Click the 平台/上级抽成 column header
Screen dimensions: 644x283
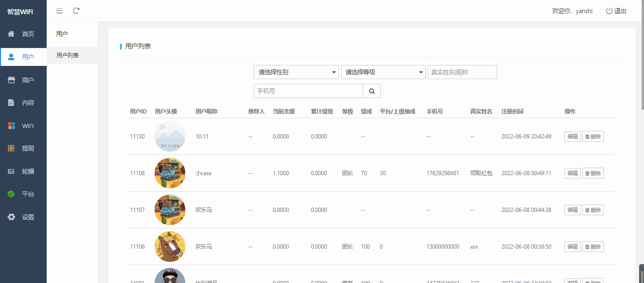coord(397,112)
